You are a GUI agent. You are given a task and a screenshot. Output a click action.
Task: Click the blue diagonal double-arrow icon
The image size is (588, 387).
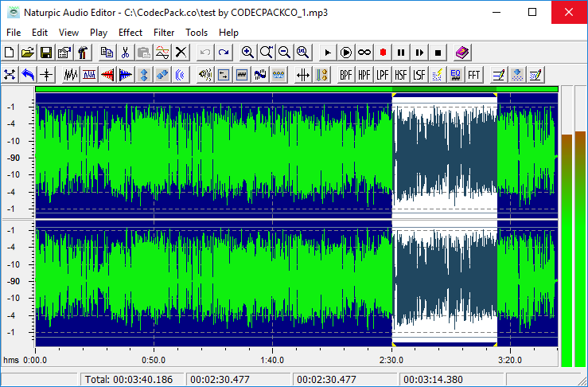[x=162, y=75]
